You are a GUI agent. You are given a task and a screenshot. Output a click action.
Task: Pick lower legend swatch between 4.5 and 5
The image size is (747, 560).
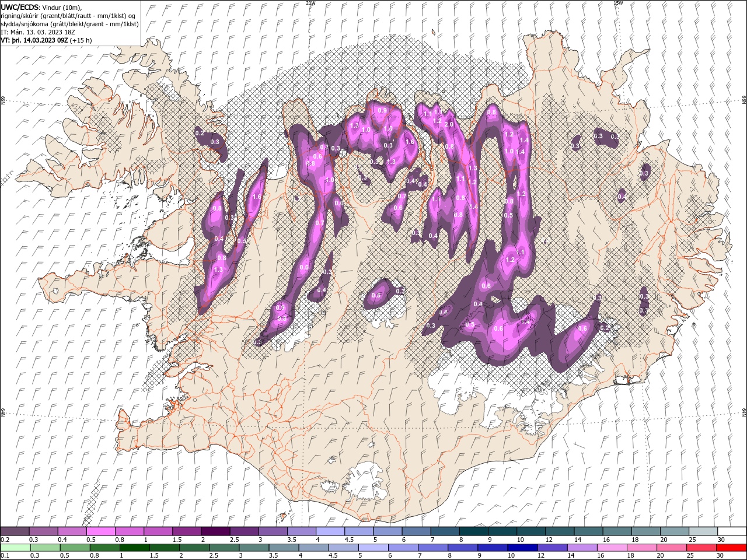(x=344, y=548)
